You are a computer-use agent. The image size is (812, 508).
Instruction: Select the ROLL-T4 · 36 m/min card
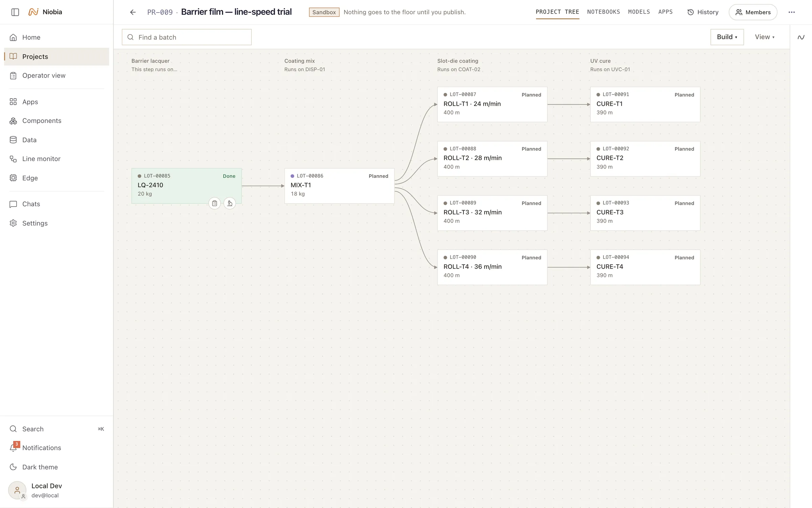(x=492, y=268)
